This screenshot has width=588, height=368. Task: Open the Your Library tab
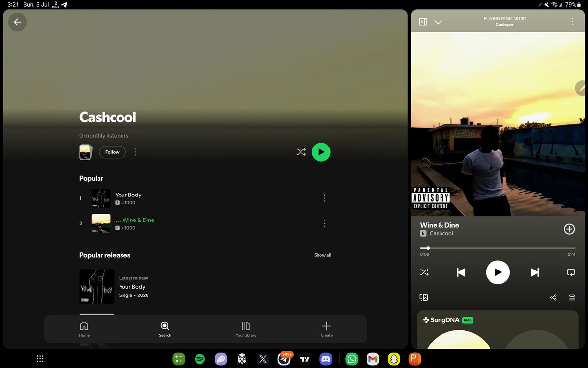point(245,329)
